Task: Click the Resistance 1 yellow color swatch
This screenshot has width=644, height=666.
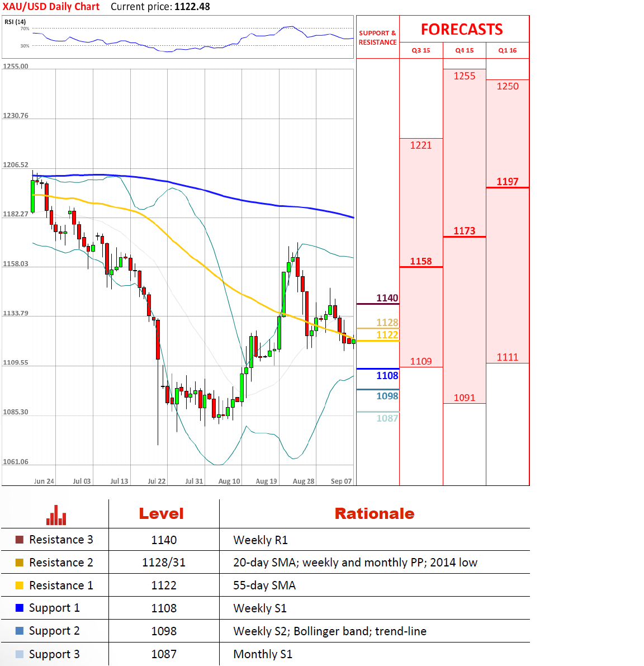Action: pos(19,585)
